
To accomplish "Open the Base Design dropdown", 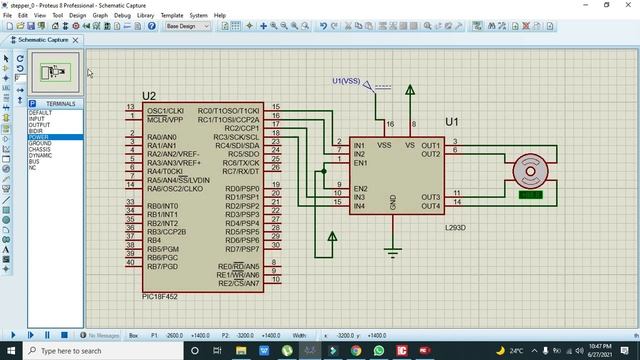I will click(187, 26).
